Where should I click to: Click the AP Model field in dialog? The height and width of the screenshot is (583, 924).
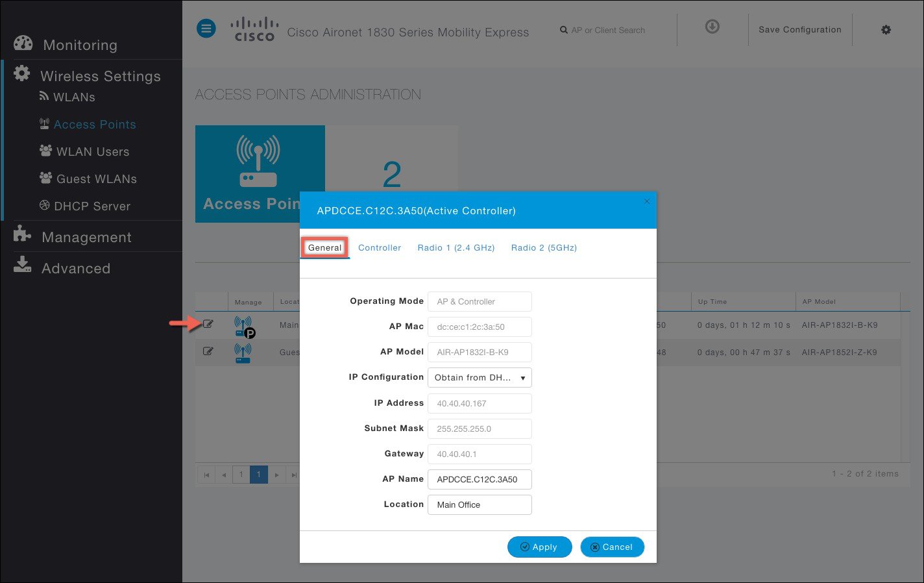click(480, 352)
